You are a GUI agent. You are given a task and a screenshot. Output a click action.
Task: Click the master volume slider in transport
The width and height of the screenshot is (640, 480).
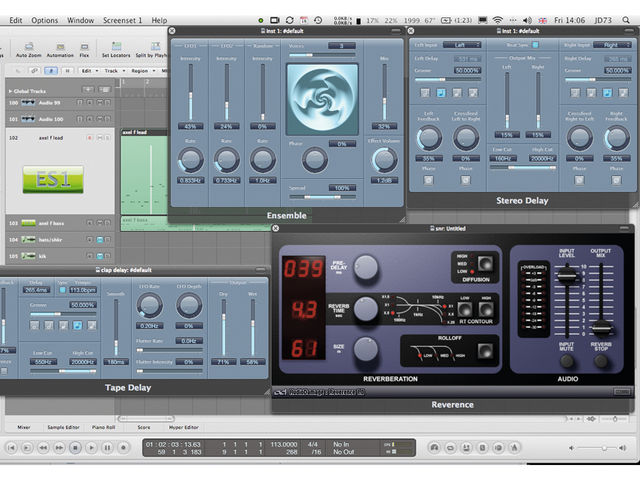point(596,448)
